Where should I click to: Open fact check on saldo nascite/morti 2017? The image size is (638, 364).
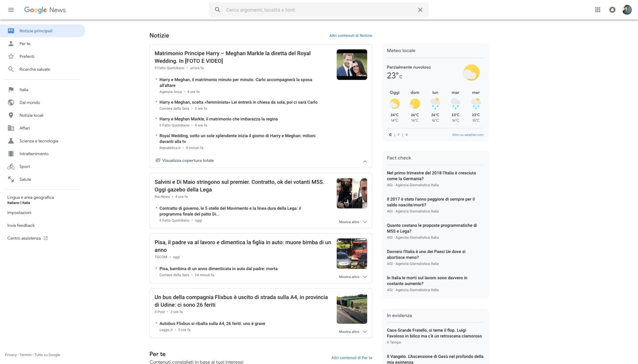tap(431, 202)
